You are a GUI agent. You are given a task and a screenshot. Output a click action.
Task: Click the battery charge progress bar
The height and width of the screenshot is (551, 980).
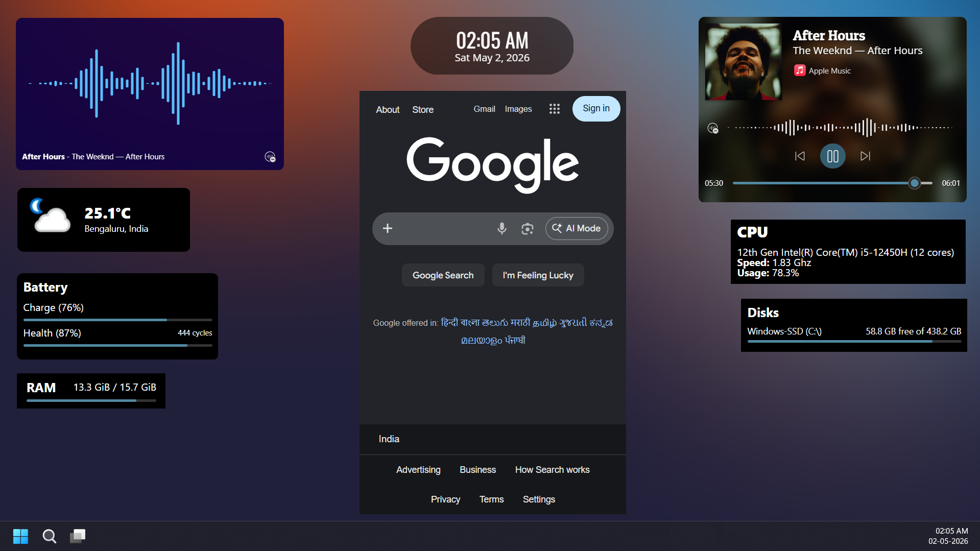(117, 320)
